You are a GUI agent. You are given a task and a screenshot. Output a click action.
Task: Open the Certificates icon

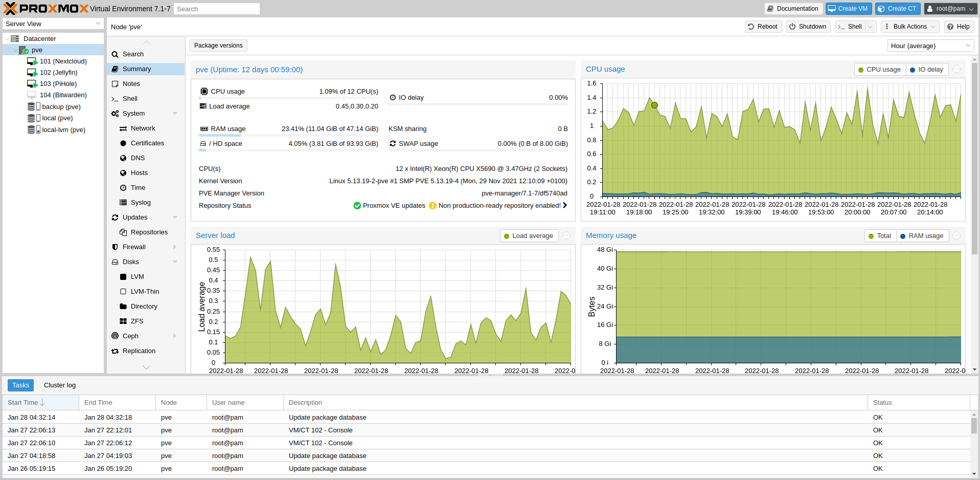(x=123, y=143)
